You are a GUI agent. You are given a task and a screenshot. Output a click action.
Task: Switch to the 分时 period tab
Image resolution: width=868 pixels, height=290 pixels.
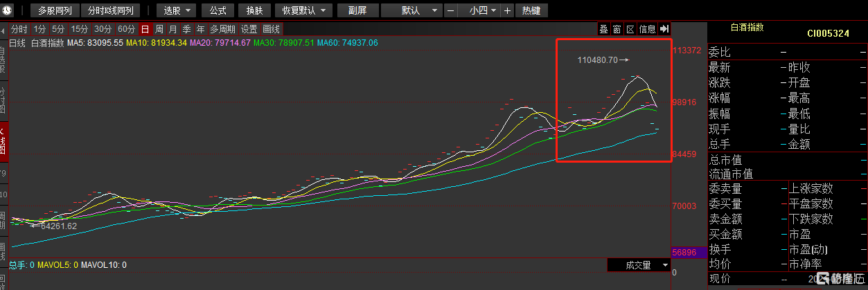pyautogui.click(x=19, y=29)
